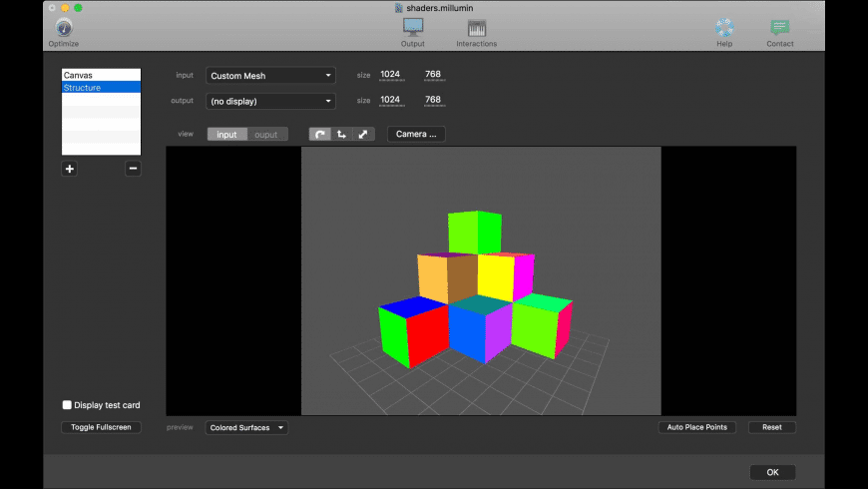Screen dimensions: 868x489
Task: Enable Display test card checkbox
Action: click(67, 405)
